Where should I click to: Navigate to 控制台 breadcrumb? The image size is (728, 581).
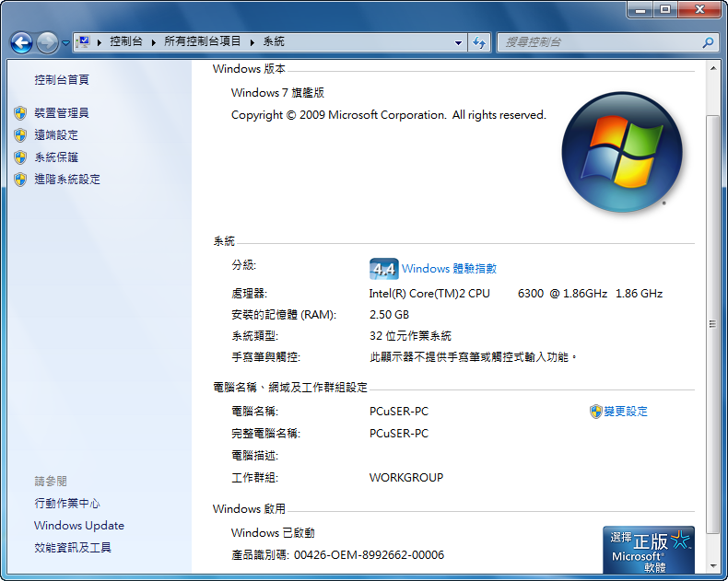click(x=126, y=41)
